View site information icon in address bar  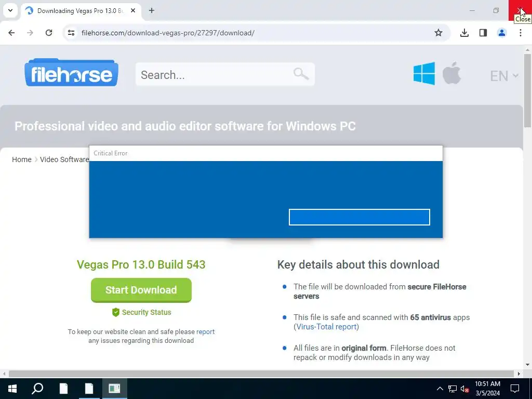(71, 33)
